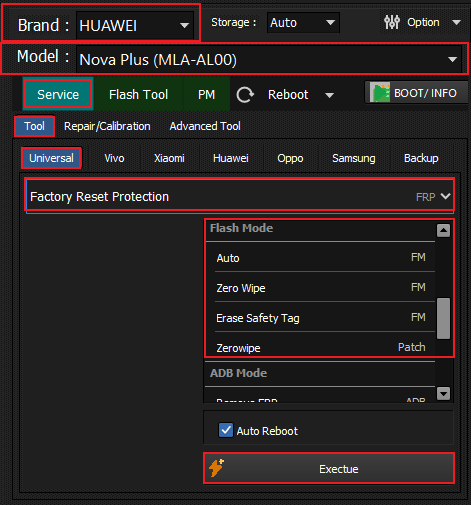Open the Model dropdown Nova Plus (MLA-AL00)
Viewport: 471px width, 505px height.
(x=269, y=60)
